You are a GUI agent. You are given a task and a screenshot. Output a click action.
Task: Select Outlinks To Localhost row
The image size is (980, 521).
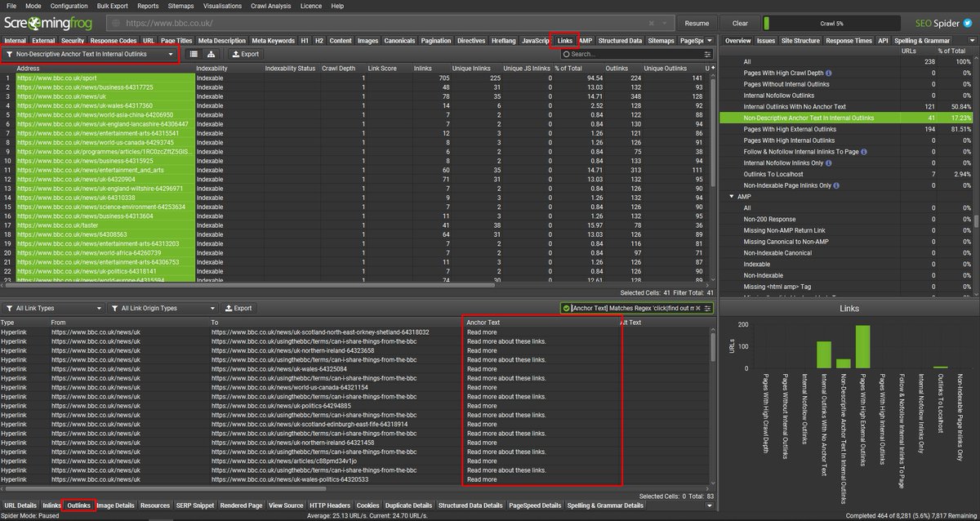846,174
